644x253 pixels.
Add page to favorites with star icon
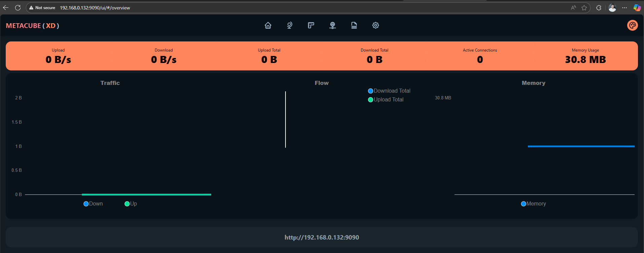[x=584, y=8]
